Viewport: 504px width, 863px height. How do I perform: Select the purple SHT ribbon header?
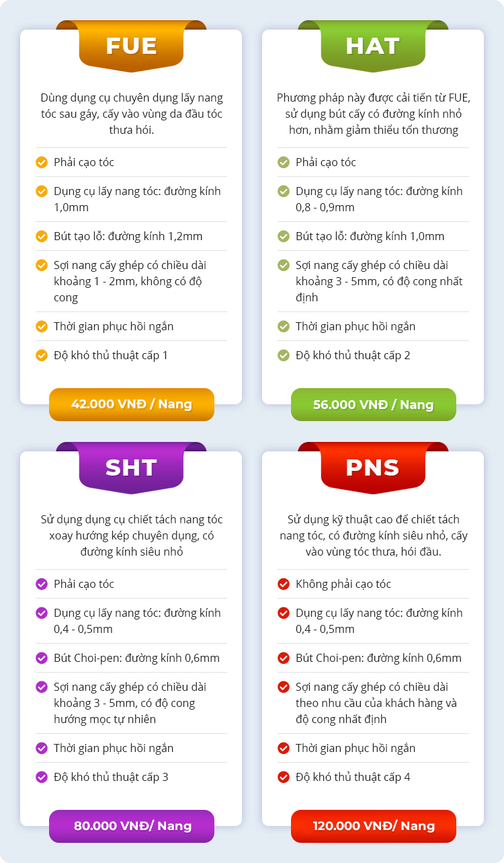(131, 467)
